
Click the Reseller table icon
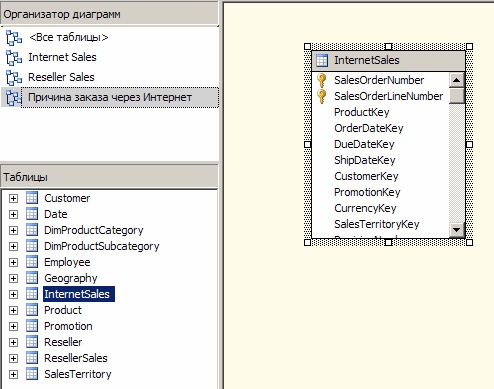pyautogui.click(x=32, y=342)
